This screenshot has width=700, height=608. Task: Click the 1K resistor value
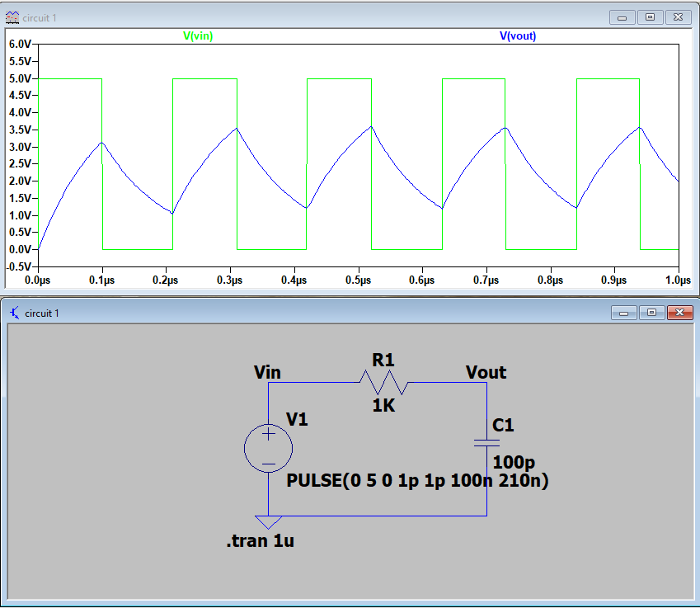click(x=383, y=405)
